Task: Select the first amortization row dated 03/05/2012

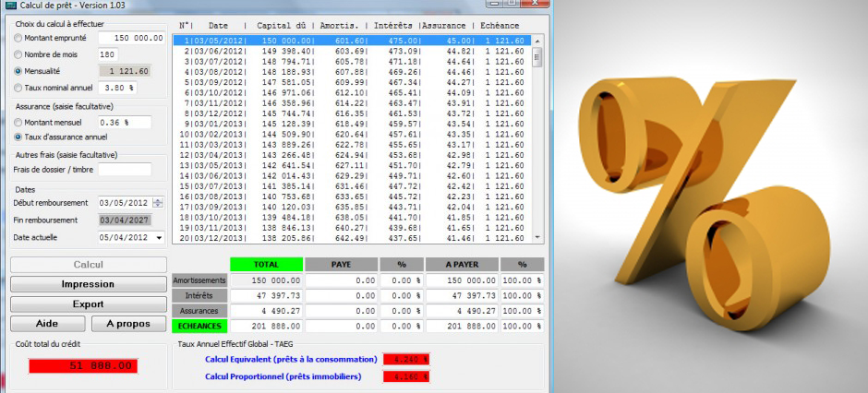Action: [x=351, y=41]
